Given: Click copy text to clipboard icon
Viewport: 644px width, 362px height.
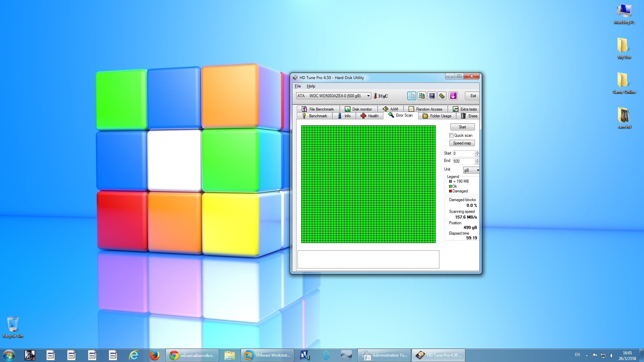Looking at the screenshot, I should click(x=412, y=96).
